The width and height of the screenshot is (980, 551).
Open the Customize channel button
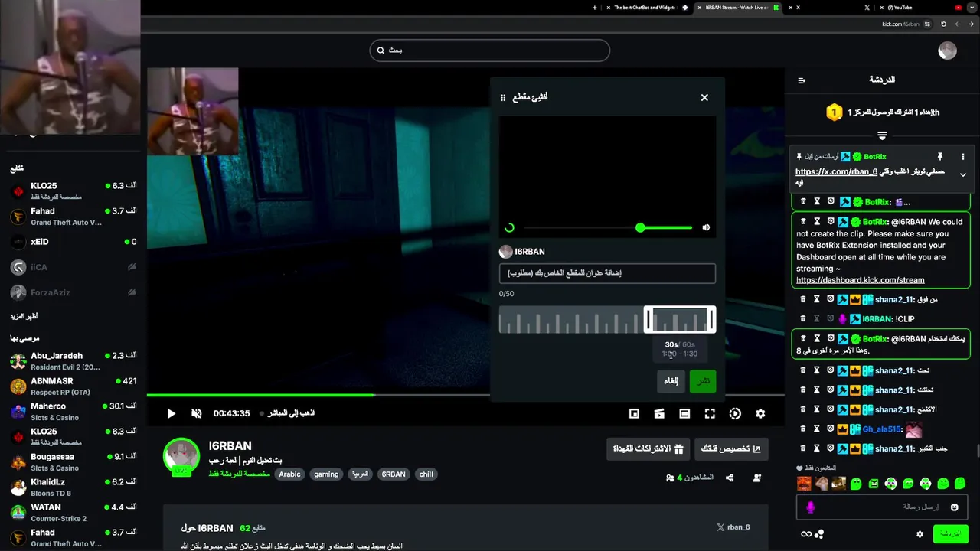click(731, 449)
